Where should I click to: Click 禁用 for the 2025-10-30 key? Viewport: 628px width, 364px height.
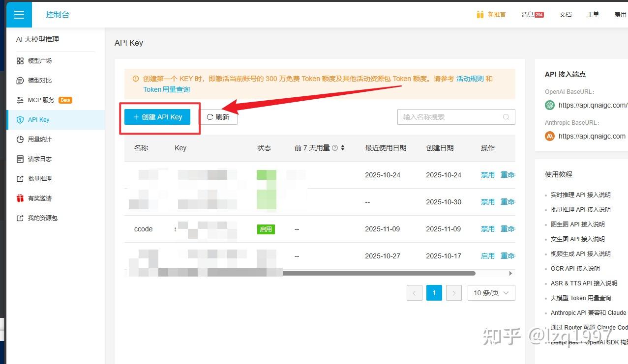click(488, 202)
